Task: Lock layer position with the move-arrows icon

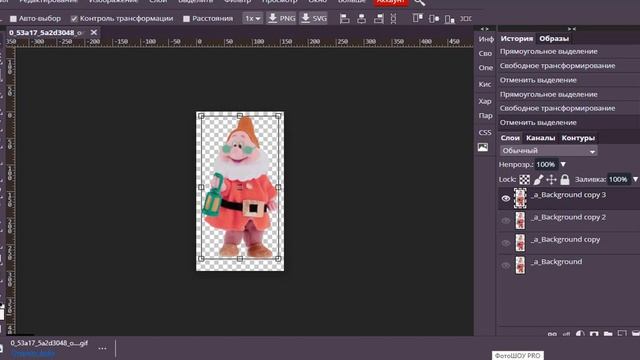Action: (x=551, y=179)
